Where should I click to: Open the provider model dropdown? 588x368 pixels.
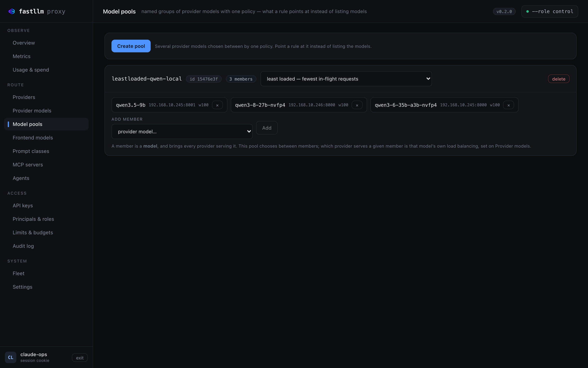pyautogui.click(x=182, y=131)
